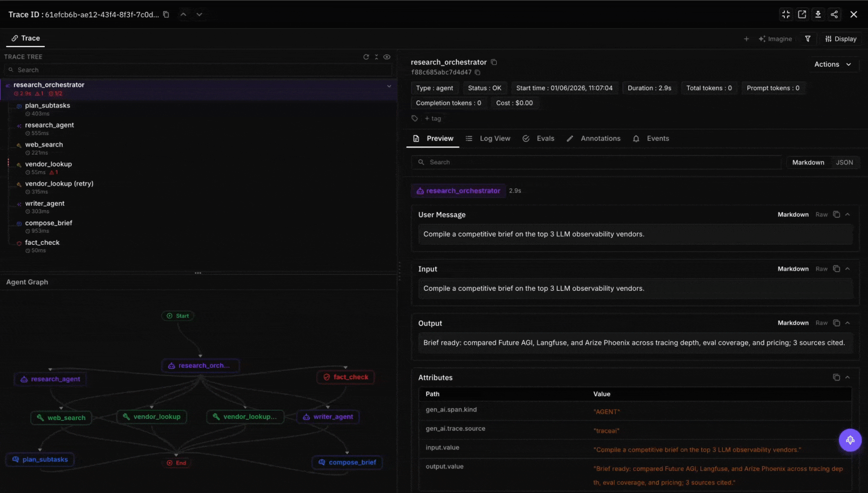Switch preview to Markdown format

click(808, 163)
